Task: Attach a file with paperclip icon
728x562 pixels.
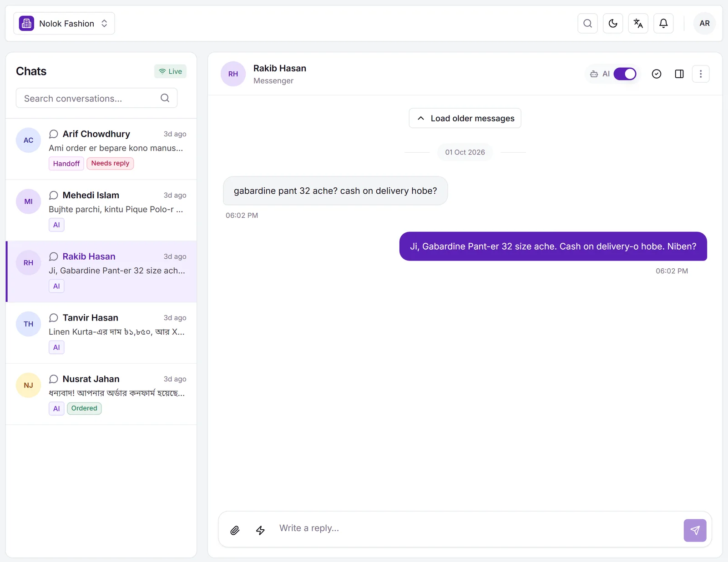Action: point(235,530)
